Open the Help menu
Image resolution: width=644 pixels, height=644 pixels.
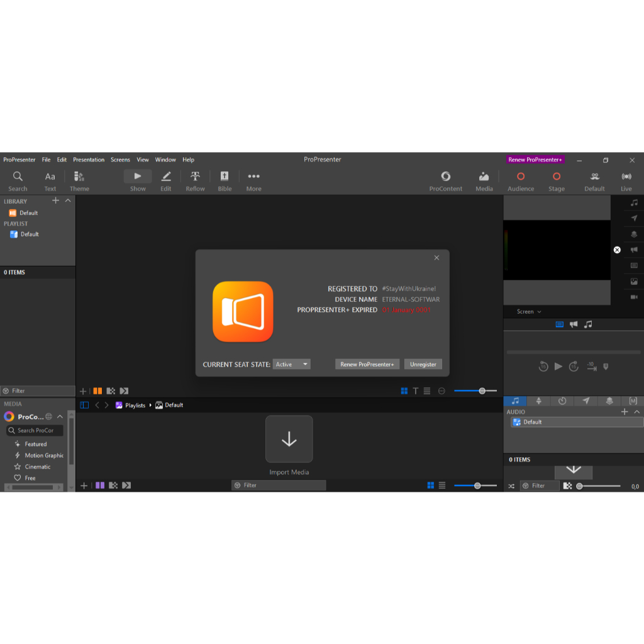pos(189,160)
